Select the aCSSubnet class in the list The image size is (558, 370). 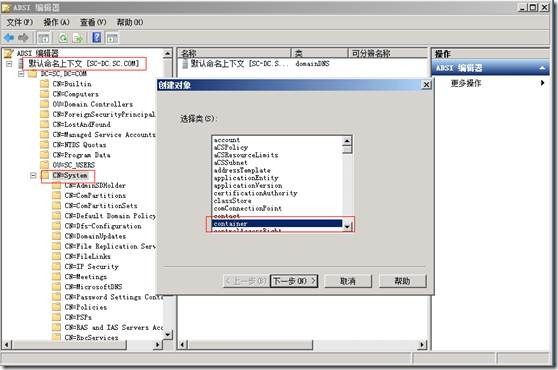point(277,163)
